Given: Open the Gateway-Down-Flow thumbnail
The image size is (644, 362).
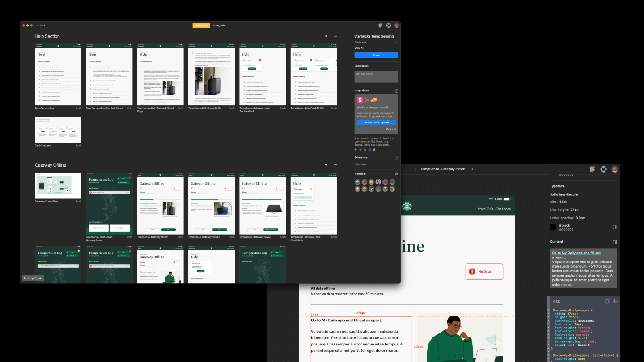Looking at the screenshot, I should (58, 186).
